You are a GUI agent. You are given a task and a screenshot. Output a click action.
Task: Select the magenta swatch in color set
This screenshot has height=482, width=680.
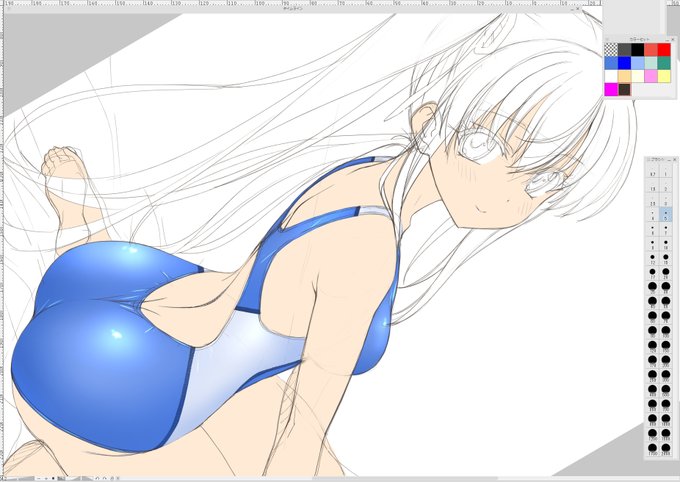611,90
